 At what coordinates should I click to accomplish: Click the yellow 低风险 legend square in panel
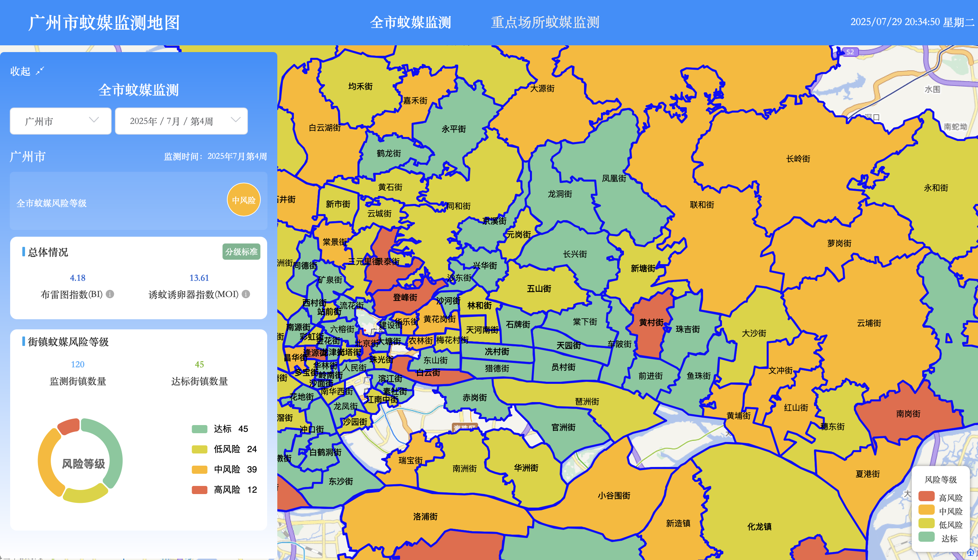click(x=199, y=449)
